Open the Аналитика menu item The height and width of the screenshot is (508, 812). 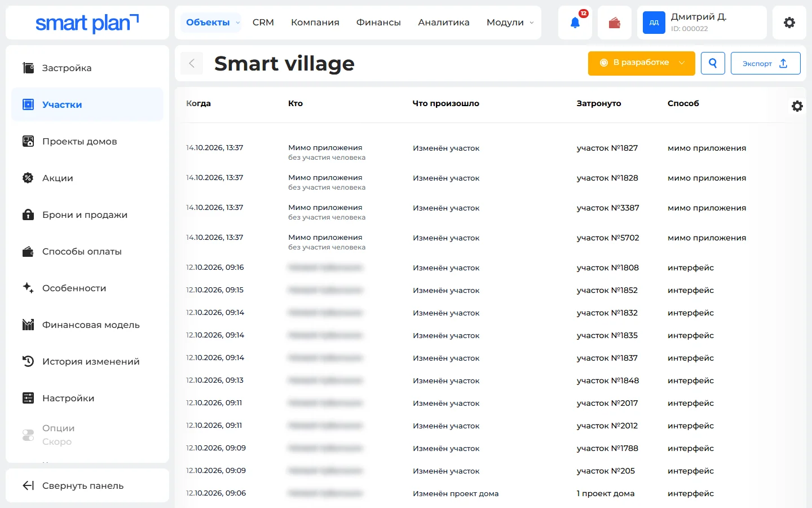[x=444, y=23]
